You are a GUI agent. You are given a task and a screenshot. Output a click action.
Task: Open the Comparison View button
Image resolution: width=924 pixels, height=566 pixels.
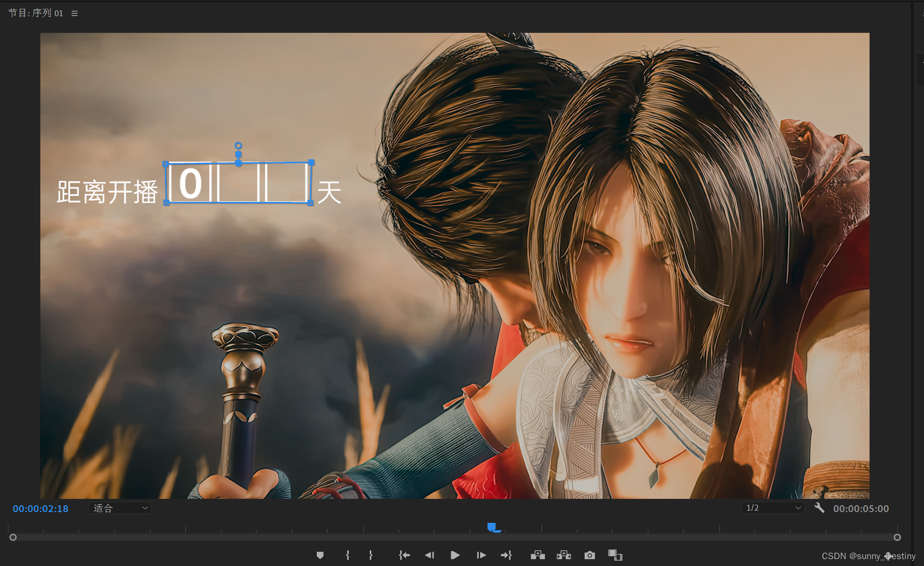pyautogui.click(x=615, y=555)
